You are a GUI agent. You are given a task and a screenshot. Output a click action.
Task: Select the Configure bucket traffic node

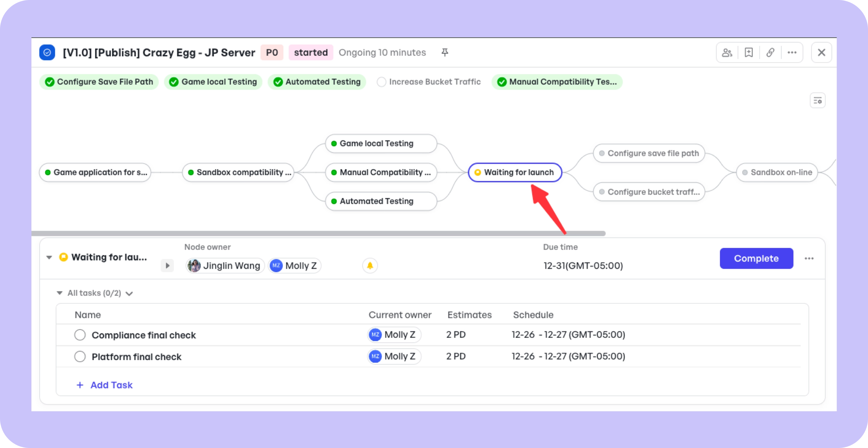pos(649,192)
